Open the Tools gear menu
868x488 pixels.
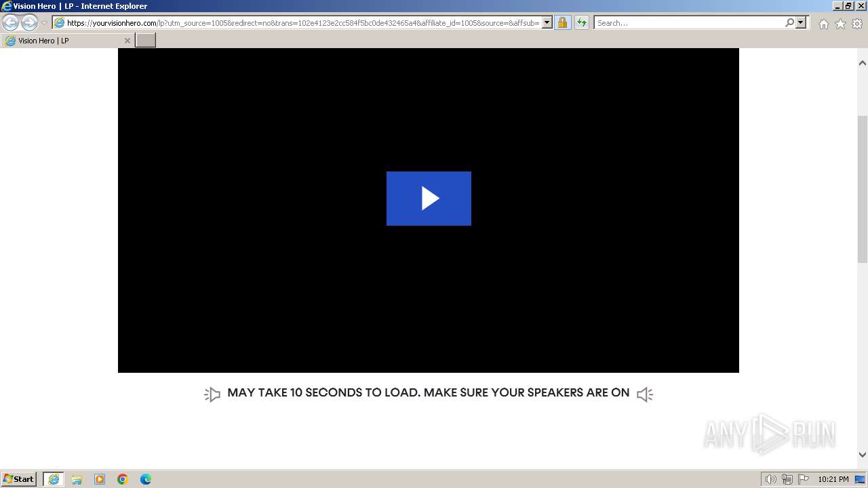(857, 24)
